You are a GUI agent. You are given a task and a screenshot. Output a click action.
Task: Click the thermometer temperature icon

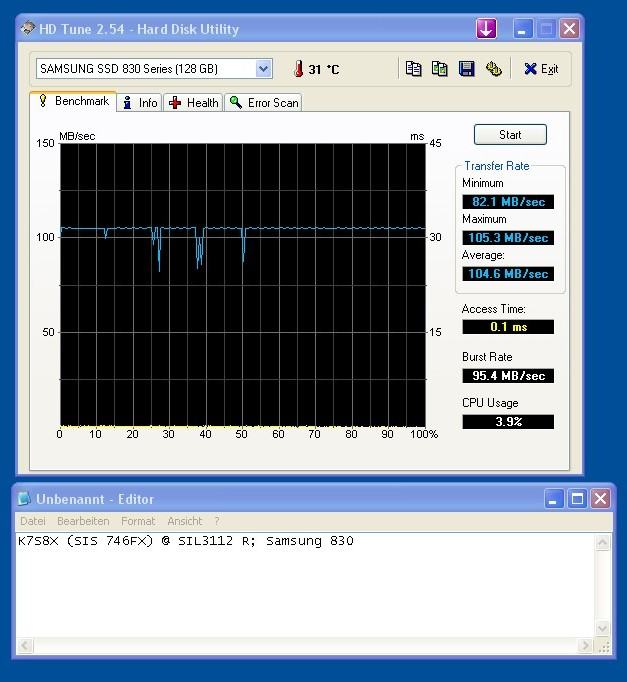coord(299,69)
